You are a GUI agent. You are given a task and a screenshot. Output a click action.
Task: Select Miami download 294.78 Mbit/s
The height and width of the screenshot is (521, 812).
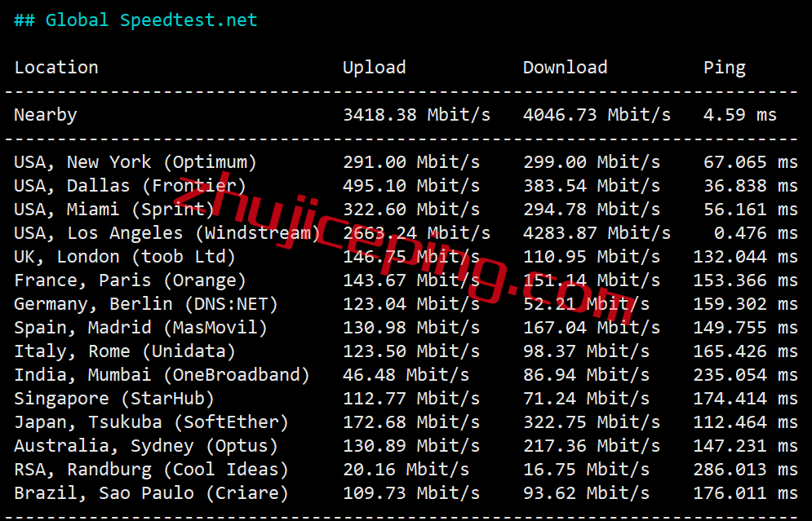click(592, 210)
